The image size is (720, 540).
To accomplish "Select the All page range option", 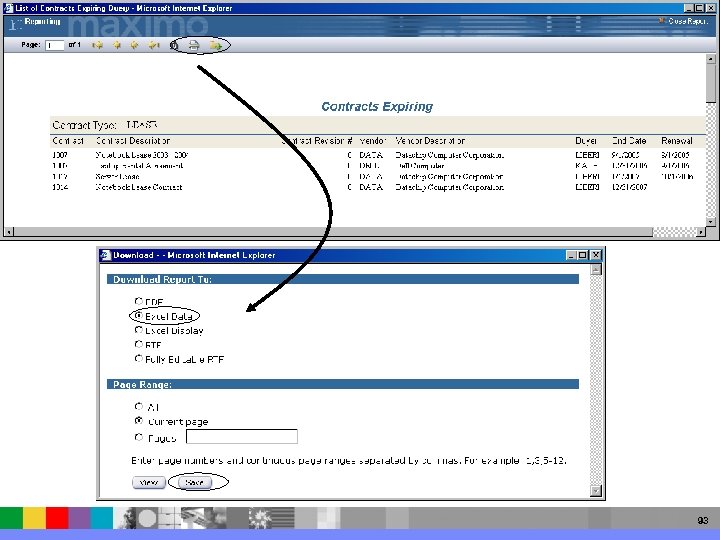I will (x=139, y=406).
